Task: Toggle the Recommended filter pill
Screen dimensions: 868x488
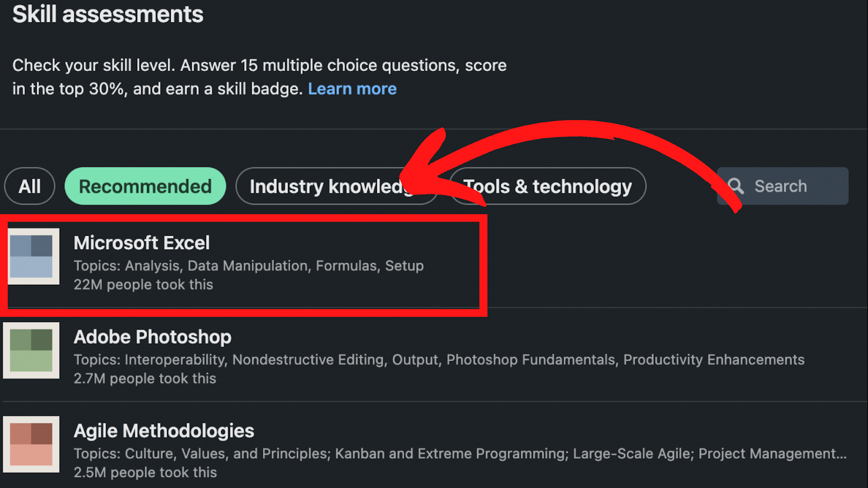Action: coord(145,186)
